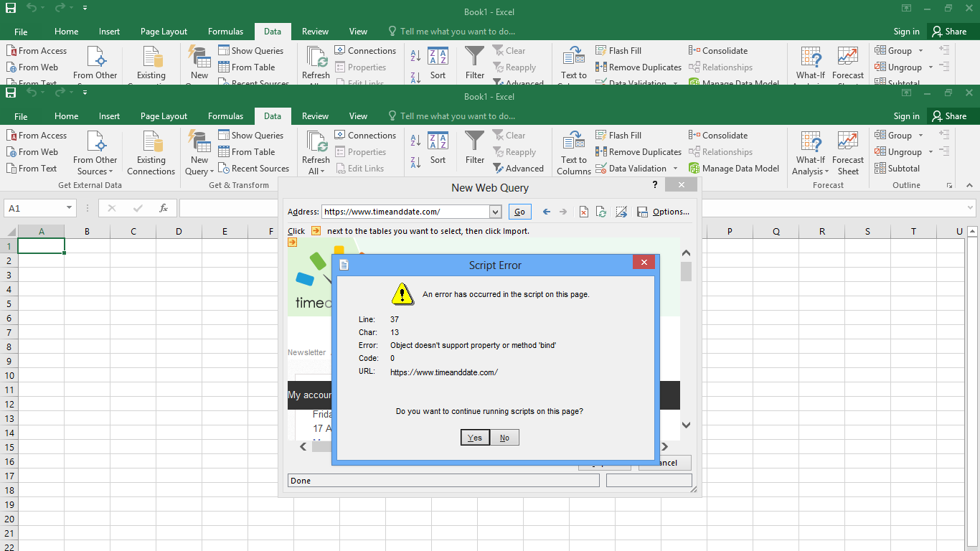Screen dimensions: 980x551
Task: Open the File tab in lower ribbon
Action: click(x=21, y=116)
